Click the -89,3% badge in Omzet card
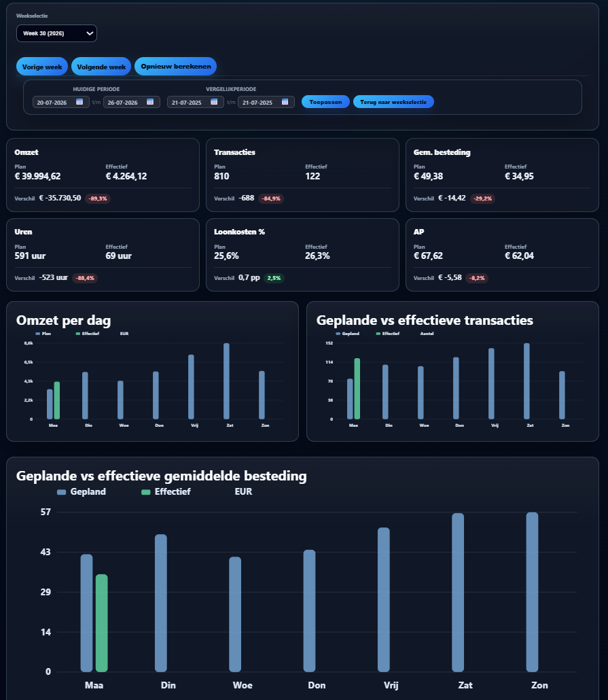Screen dimensions: 608x700 (x=98, y=198)
